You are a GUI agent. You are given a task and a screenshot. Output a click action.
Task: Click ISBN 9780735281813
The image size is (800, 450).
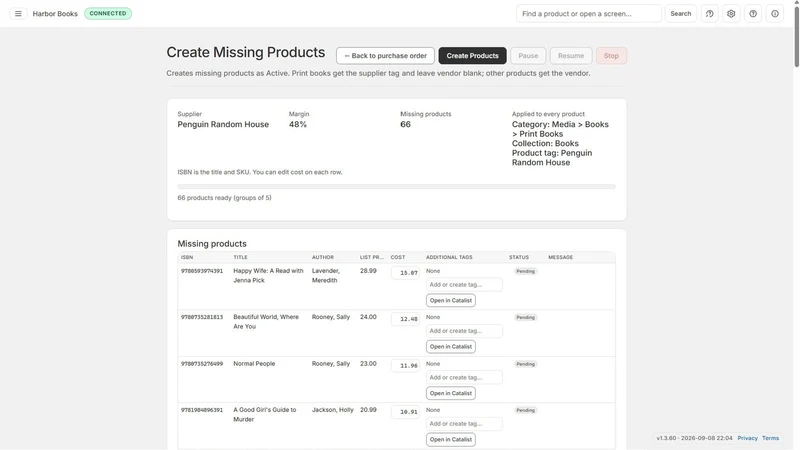(202, 317)
